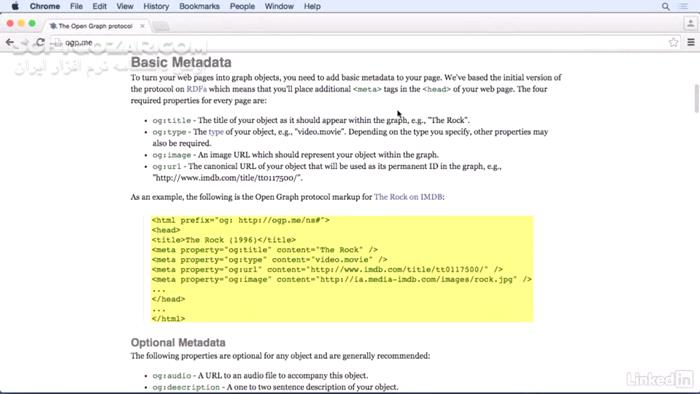The height and width of the screenshot is (394, 700).
Task: Click the meta og:image code line
Action: (x=342, y=279)
